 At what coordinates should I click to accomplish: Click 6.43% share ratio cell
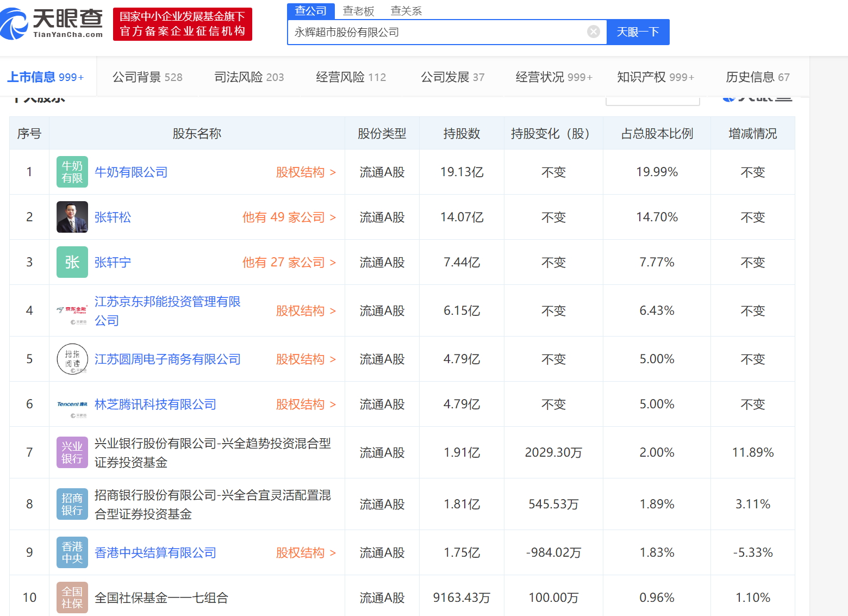[657, 311]
